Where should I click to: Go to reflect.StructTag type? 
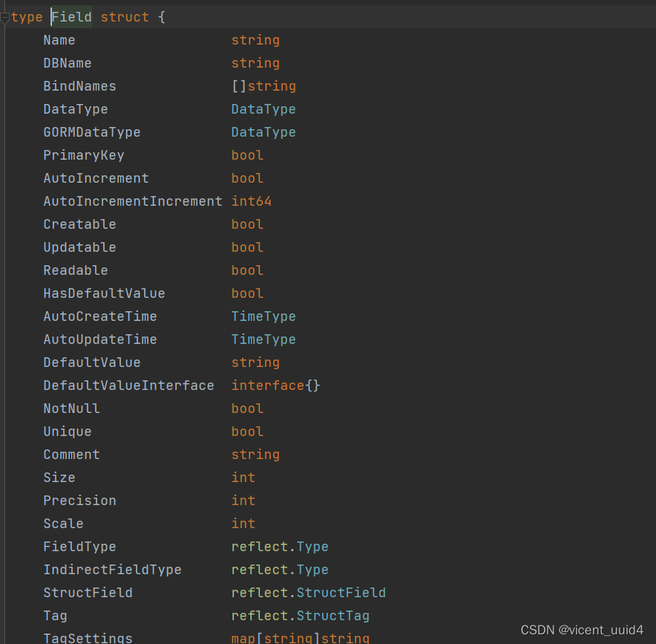[301, 615]
